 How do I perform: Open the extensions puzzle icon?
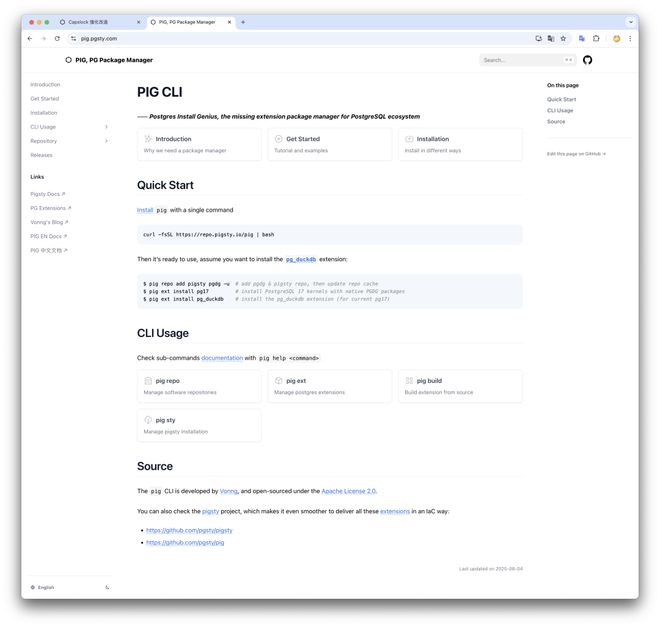point(596,38)
